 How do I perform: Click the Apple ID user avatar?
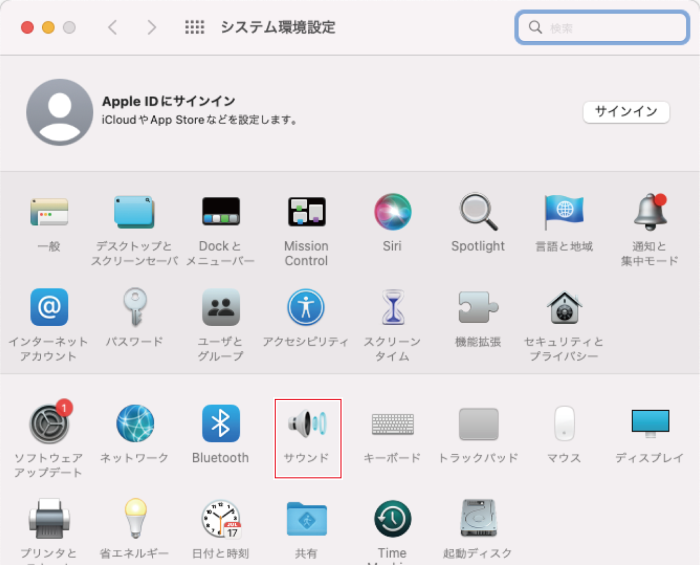click(59, 112)
